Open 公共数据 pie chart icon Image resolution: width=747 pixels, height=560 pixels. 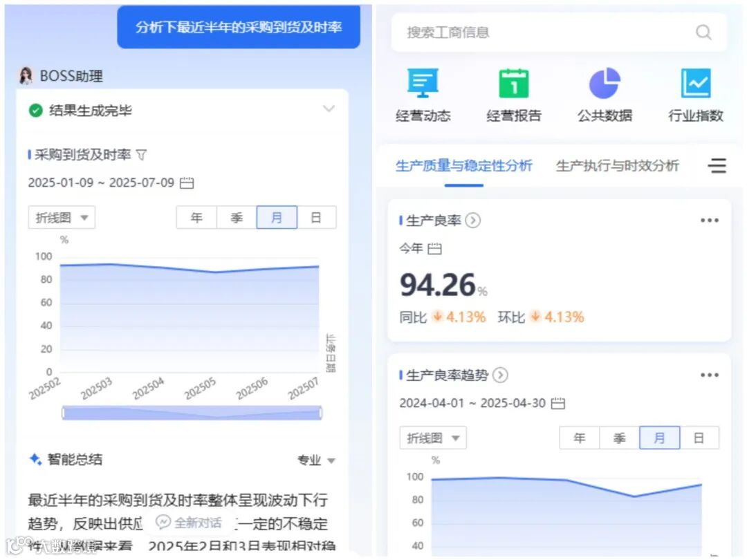coord(605,83)
